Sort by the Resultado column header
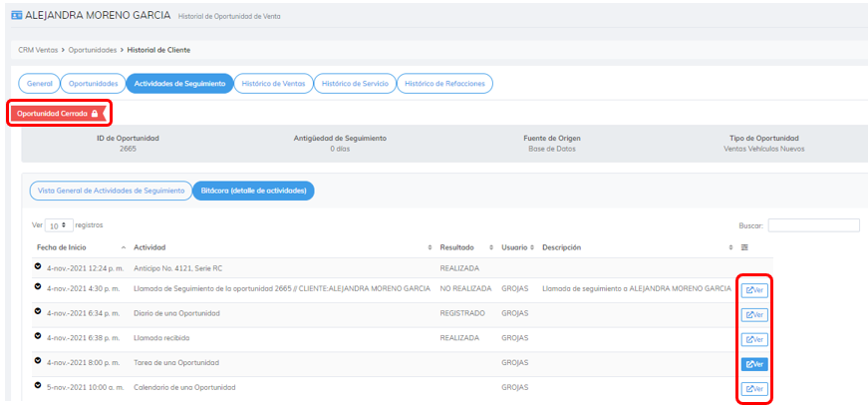Image resolution: width=868 pixels, height=408 pixels. pyautogui.click(x=458, y=247)
